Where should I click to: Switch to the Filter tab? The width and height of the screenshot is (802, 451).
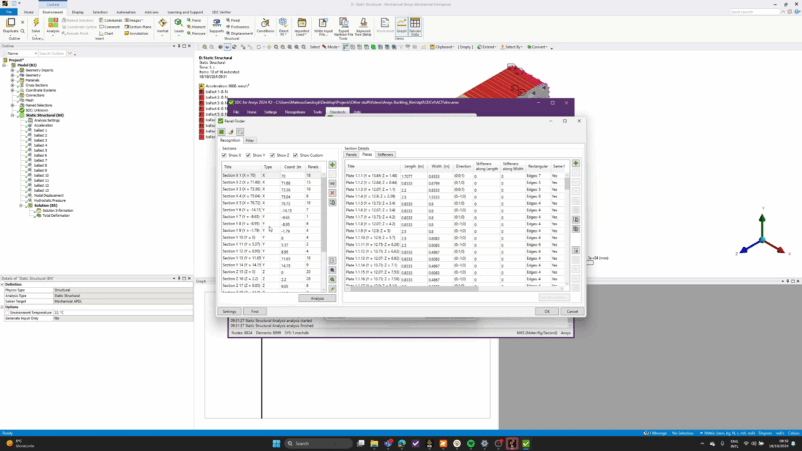click(250, 140)
